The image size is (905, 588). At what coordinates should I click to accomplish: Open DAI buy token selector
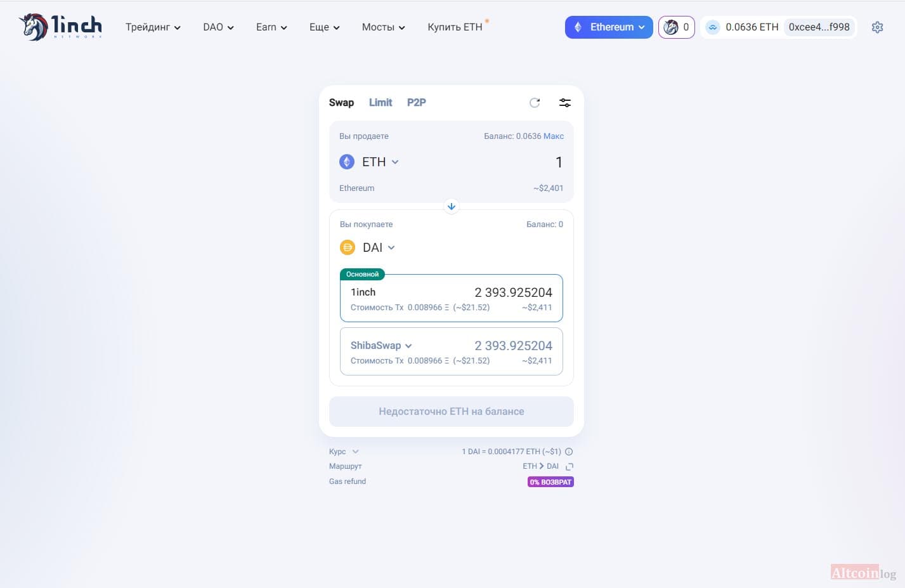[x=368, y=247]
